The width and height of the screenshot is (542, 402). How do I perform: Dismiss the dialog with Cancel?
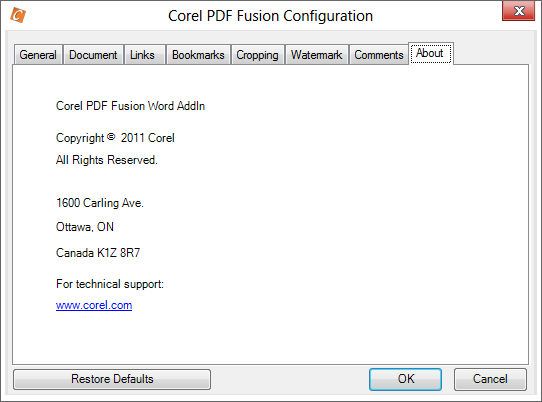click(x=490, y=379)
